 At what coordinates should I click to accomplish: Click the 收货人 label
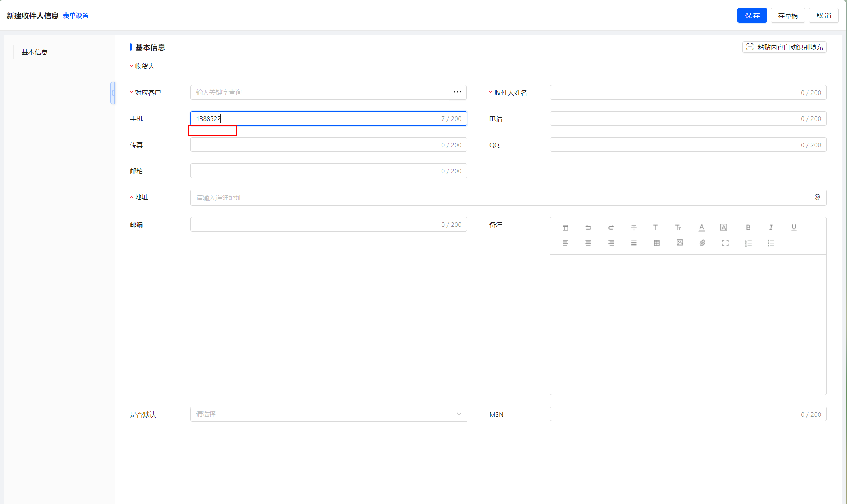pyautogui.click(x=144, y=66)
